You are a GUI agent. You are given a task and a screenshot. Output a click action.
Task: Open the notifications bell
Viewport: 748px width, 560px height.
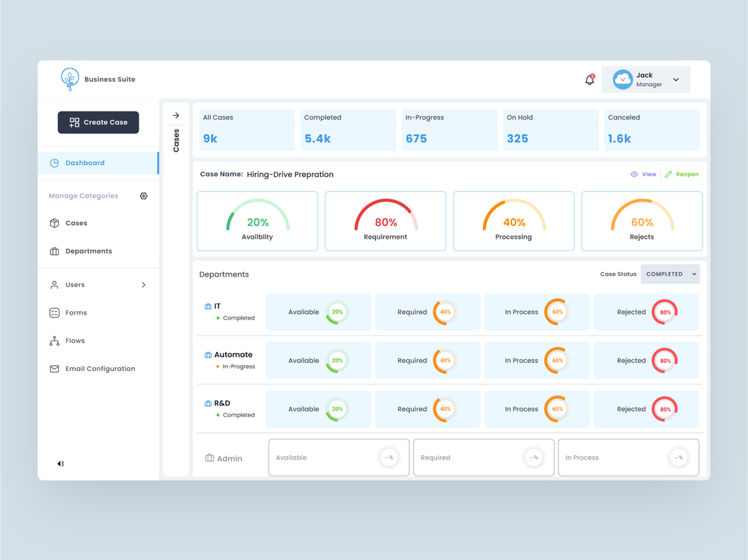click(589, 80)
